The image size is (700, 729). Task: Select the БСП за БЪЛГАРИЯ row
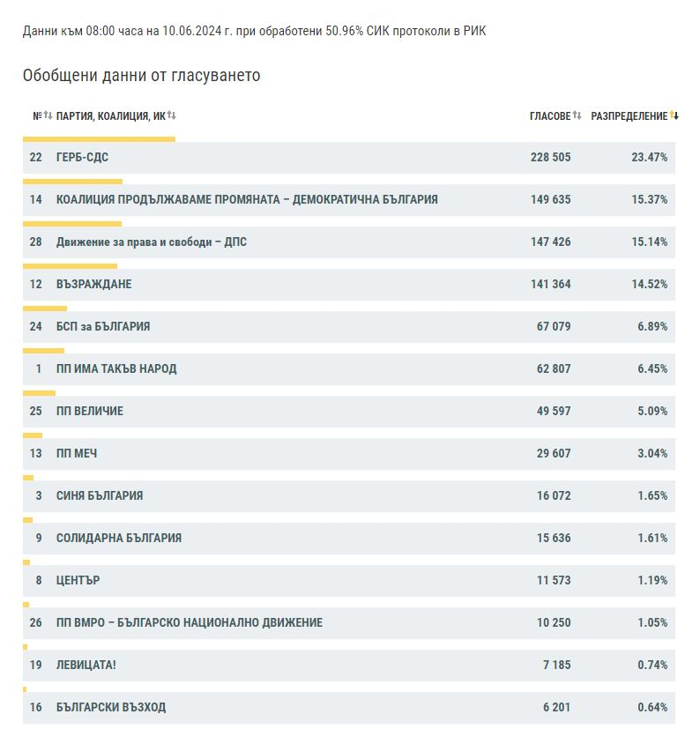(349, 327)
